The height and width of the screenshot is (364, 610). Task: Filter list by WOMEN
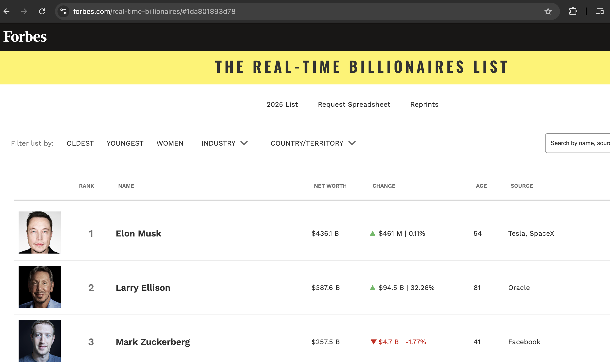tap(170, 143)
